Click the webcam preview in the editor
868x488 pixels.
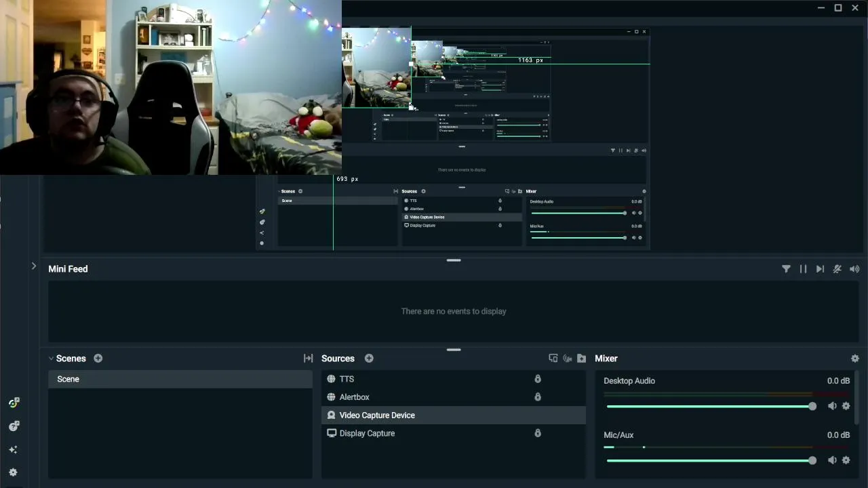(x=171, y=87)
